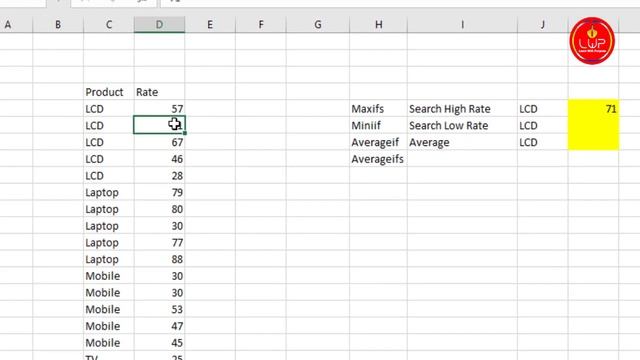Viewport: 640px width, 360px height.
Task: Select column F header
Action: [261, 24]
